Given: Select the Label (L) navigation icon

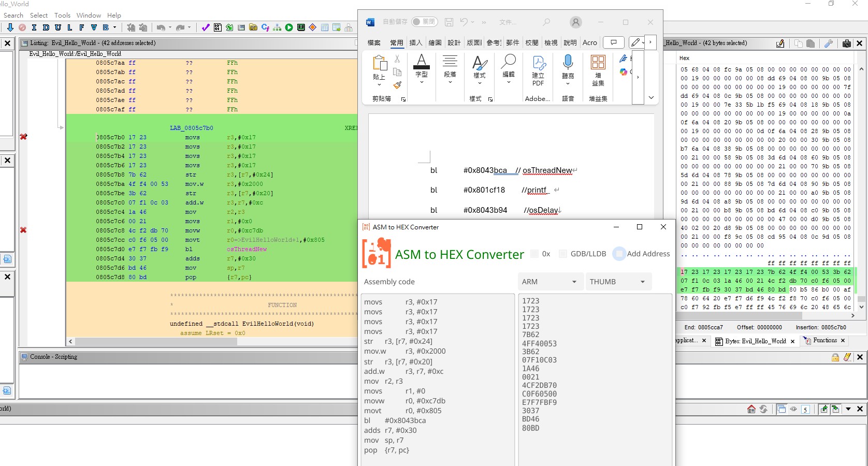Looking at the screenshot, I should pos(70,27).
